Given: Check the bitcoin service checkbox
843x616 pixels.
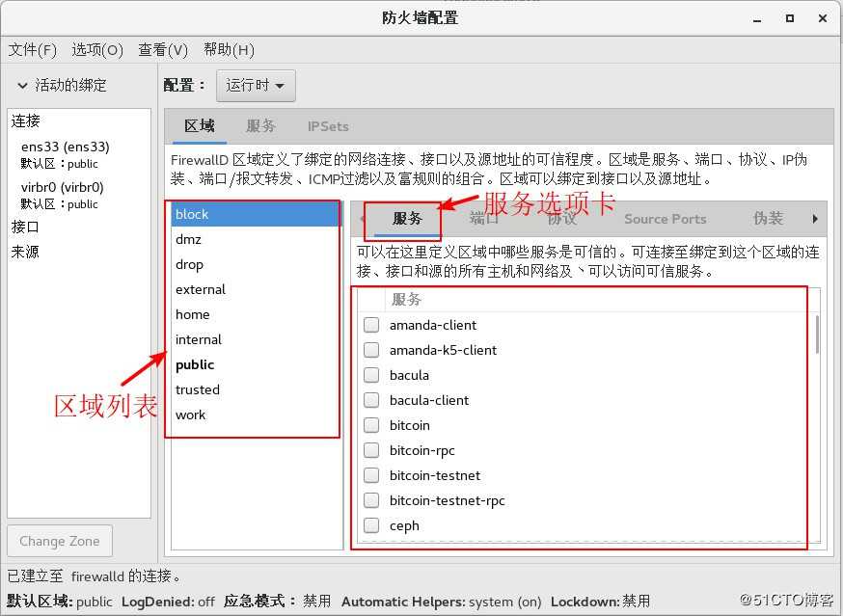Looking at the screenshot, I should coord(371,425).
